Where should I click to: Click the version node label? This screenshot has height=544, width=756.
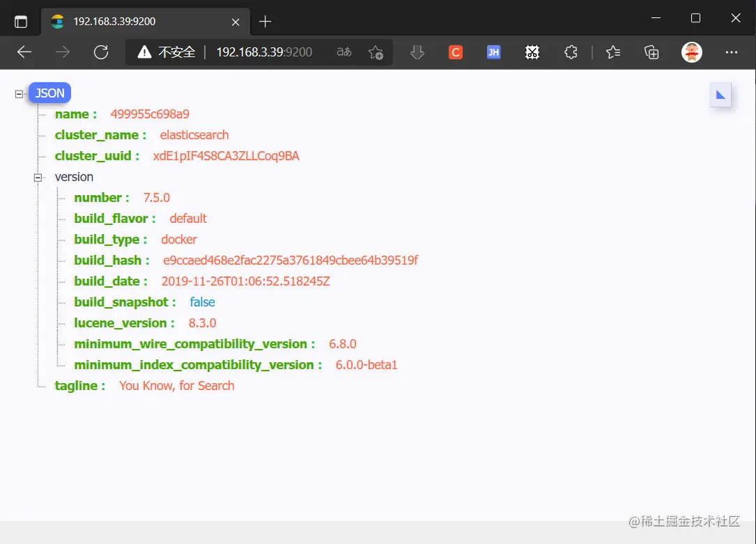[75, 177]
